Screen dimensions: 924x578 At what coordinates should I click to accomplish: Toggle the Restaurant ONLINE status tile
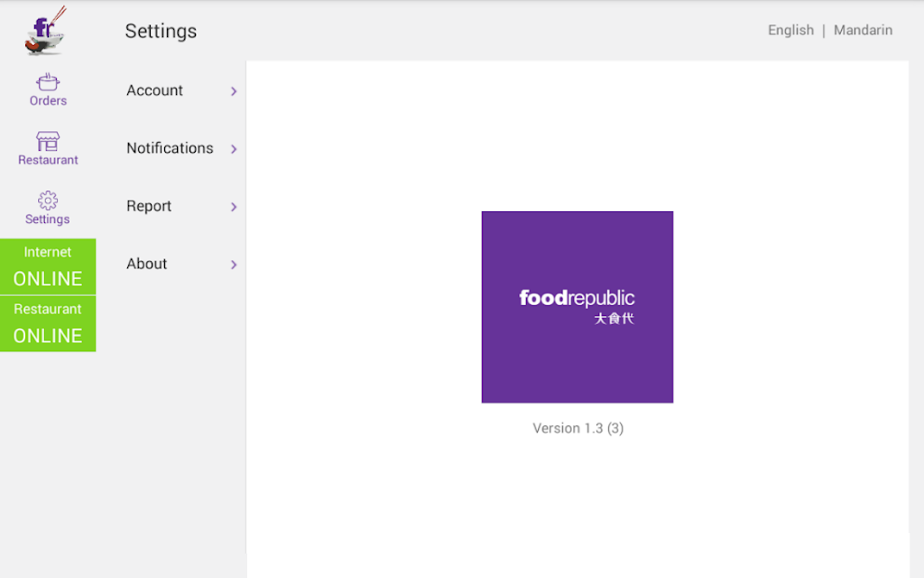click(48, 324)
